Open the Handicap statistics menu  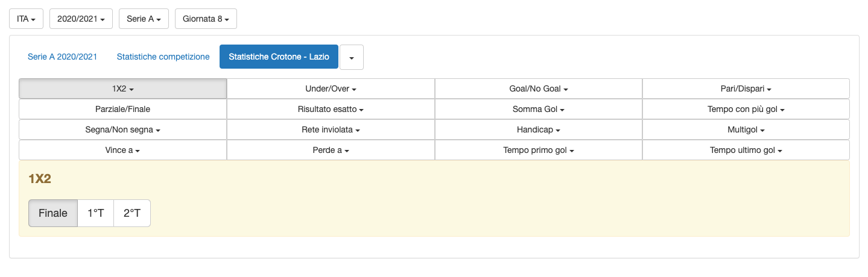click(539, 129)
